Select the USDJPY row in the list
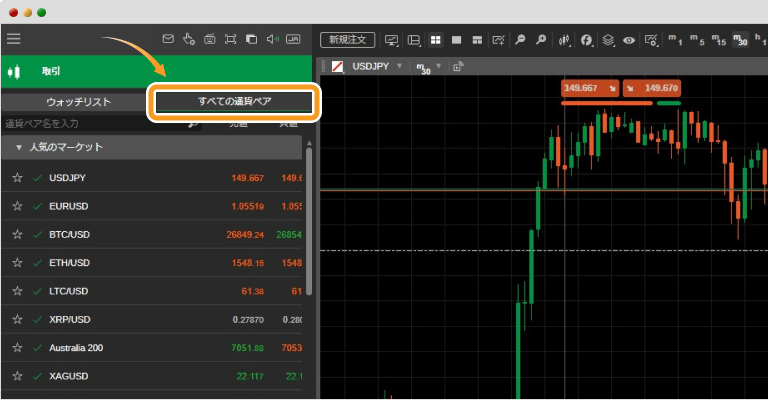Viewport: 768px width, 400px height. point(152,178)
